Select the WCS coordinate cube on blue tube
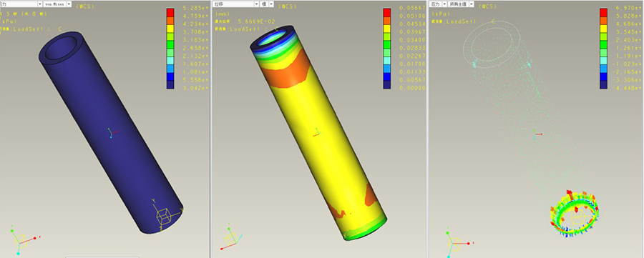Screen dimensions: 644x258 [x=163, y=216]
